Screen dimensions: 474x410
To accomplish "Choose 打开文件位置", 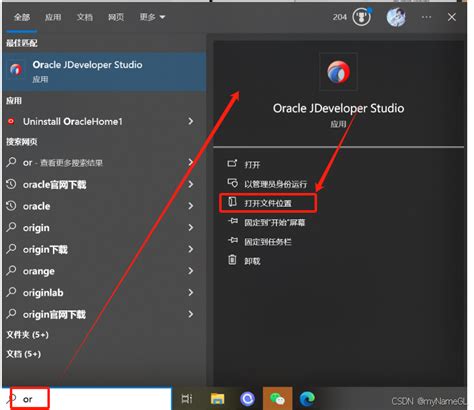I will (x=268, y=203).
